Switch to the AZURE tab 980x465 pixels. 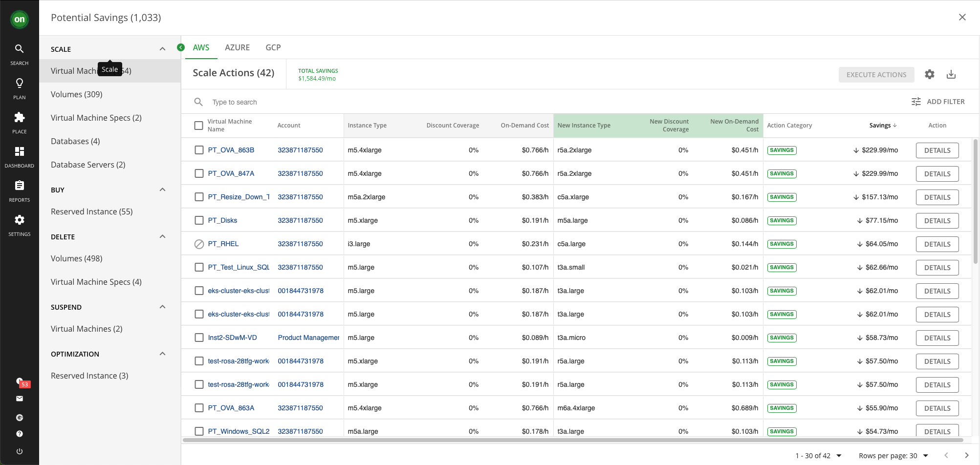(x=237, y=47)
